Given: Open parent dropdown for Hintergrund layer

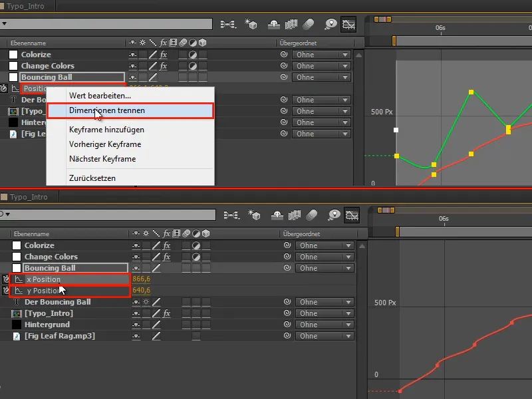Looking at the screenshot, I should [x=325, y=325].
